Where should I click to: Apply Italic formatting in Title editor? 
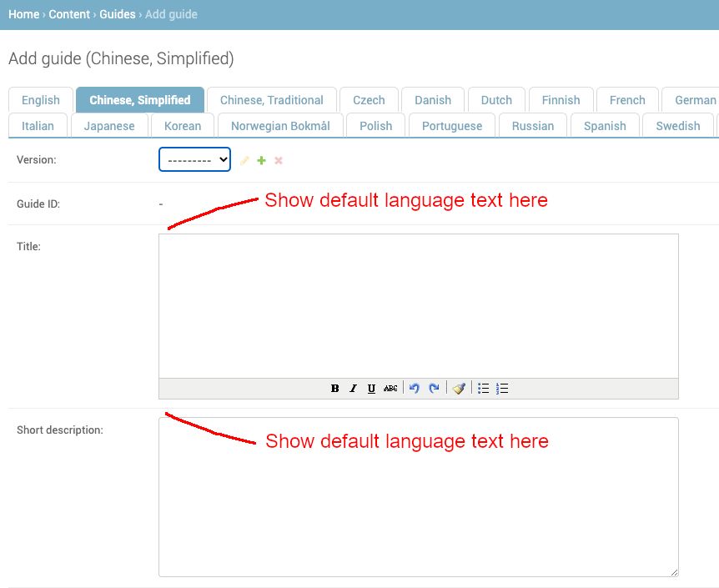[353, 389]
